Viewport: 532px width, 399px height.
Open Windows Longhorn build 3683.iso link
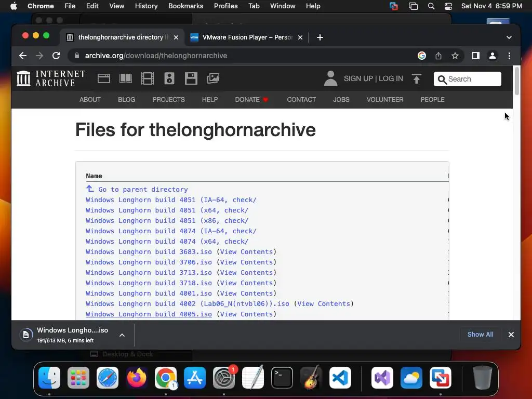[149, 252]
